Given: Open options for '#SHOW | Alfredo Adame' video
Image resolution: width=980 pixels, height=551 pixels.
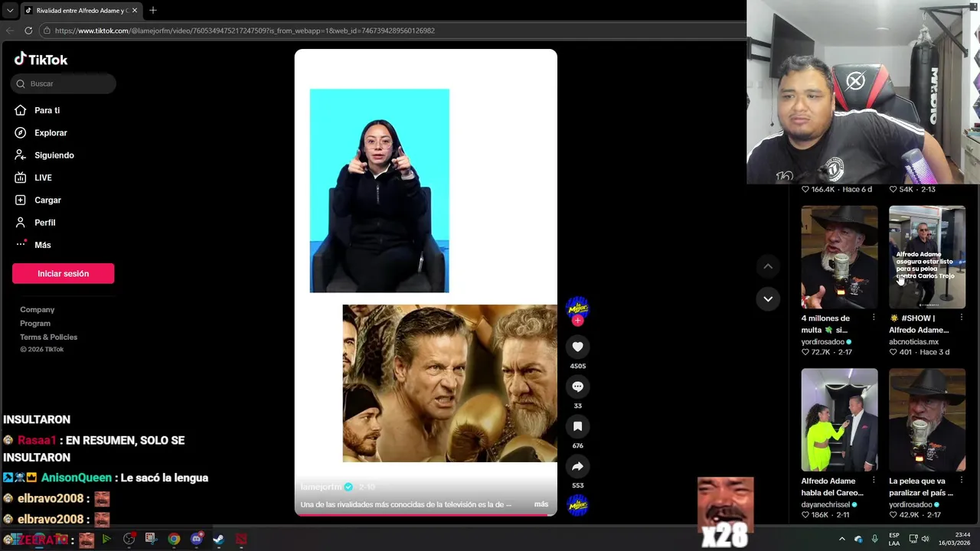Looking at the screenshot, I should tap(961, 318).
